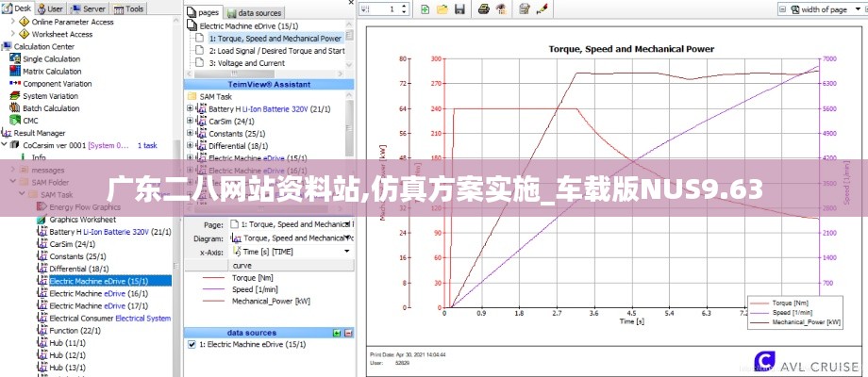Viewport: 868px width, 377px height.
Task: Click the notepad properties toolbar icon
Action: tap(525, 8)
